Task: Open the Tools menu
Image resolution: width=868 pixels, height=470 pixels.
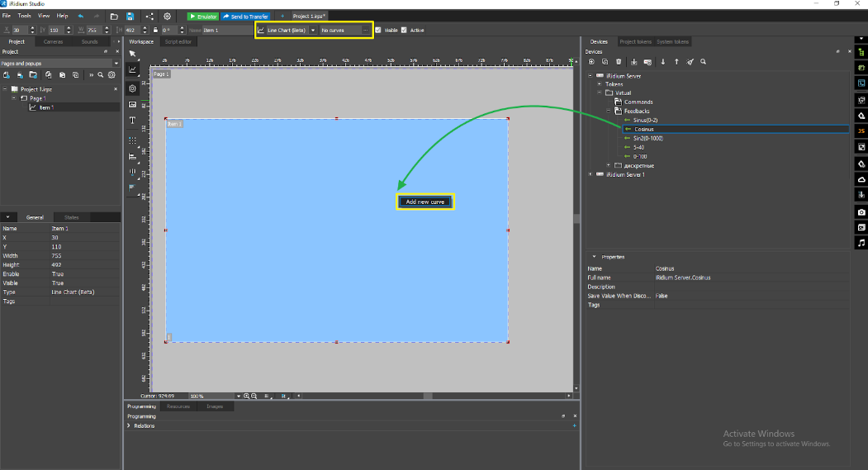Action: coord(25,16)
